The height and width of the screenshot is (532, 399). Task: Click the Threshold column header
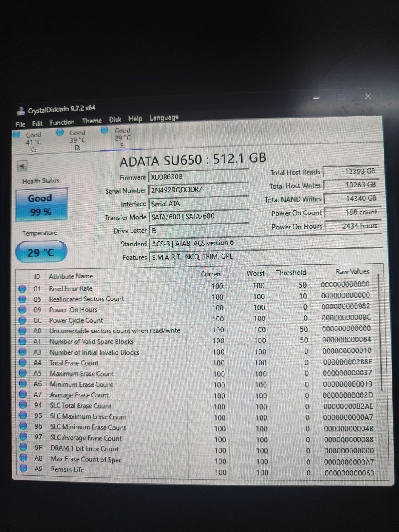291,273
